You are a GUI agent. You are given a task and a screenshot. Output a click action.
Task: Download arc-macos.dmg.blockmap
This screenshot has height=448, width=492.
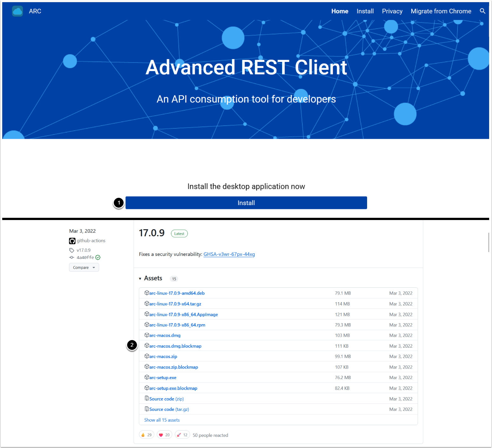click(x=175, y=346)
